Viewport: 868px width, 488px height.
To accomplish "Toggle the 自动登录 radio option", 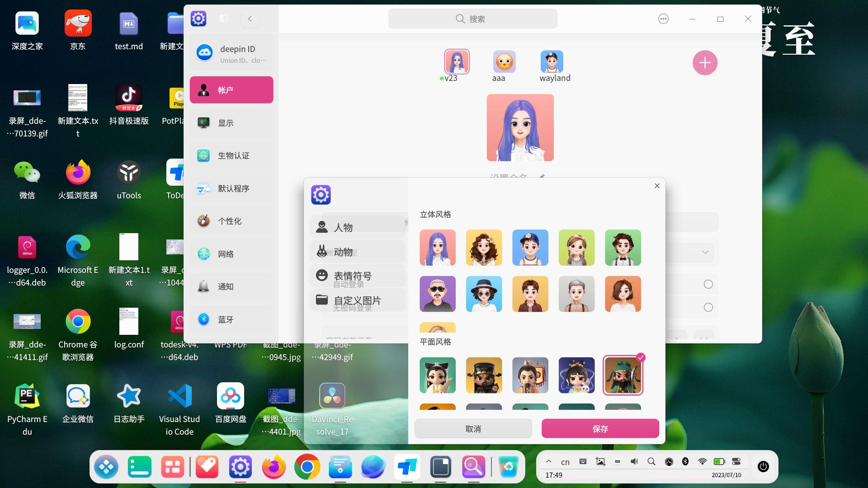I will pos(708,284).
